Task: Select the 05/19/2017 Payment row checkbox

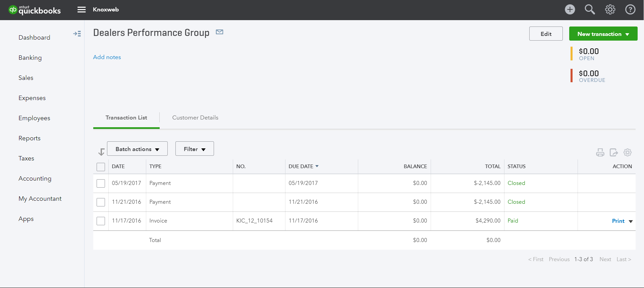Action: click(x=101, y=183)
